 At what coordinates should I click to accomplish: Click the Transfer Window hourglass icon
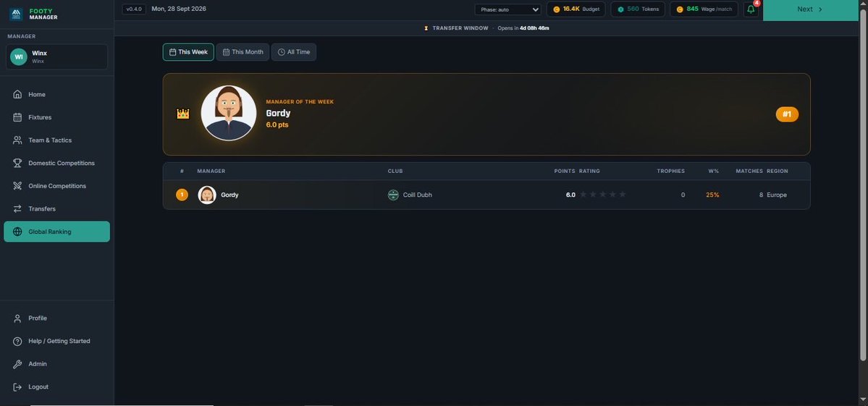426,28
